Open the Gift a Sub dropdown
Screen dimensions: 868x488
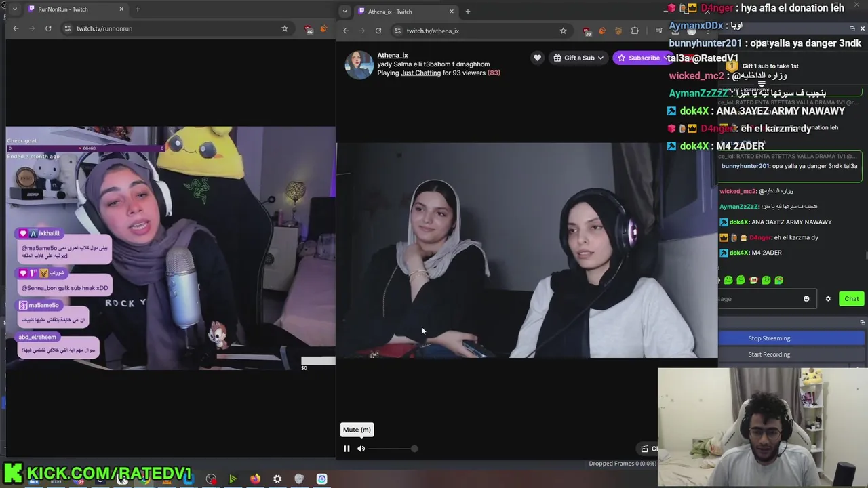tap(578, 58)
